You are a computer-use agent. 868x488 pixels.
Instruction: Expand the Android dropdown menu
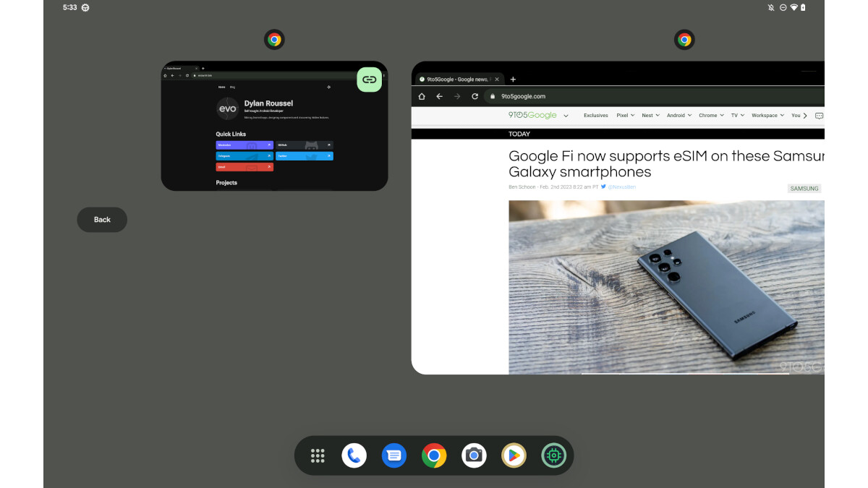[x=678, y=116]
